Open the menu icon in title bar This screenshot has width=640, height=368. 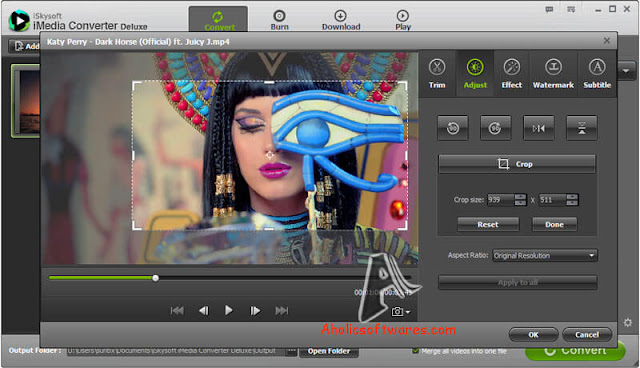(x=571, y=9)
